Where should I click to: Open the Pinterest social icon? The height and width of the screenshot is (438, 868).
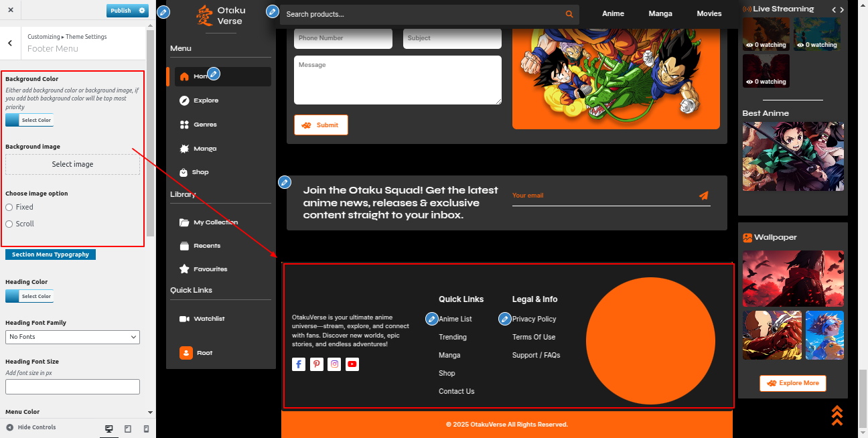coord(317,364)
